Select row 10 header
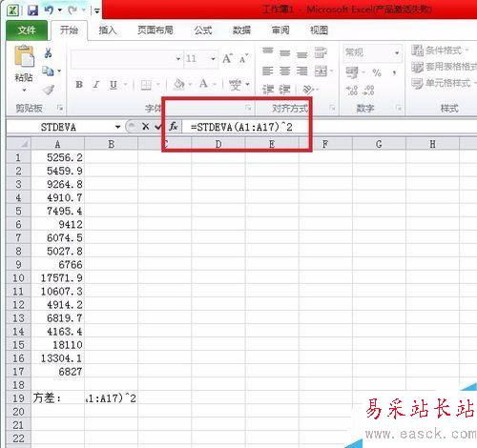The image size is (477, 448). click(x=18, y=278)
